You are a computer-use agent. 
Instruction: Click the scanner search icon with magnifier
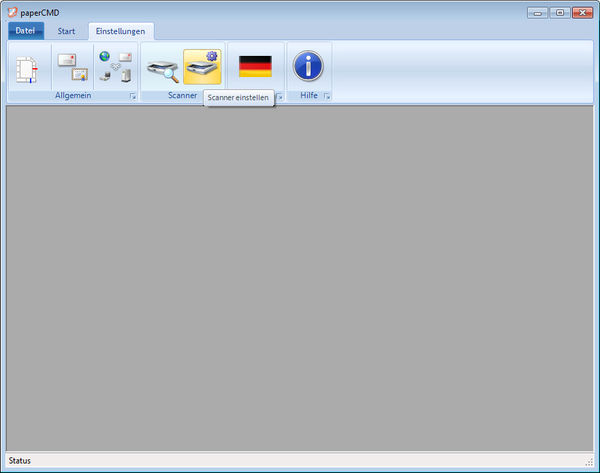tap(163, 71)
